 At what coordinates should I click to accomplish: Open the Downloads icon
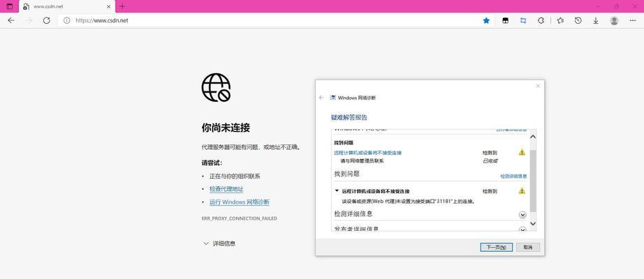click(x=596, y=20)
